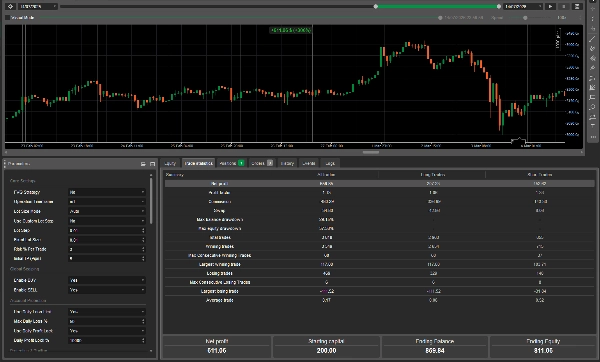Select the crosshair tool in right toolbar

click(x=593, y=9)
